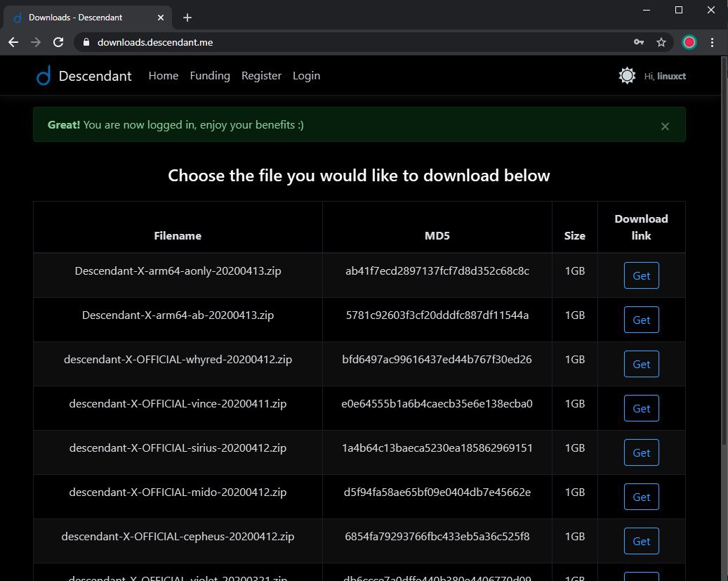The height and width of the screenshot is (581, 728).
Task: Maximize the browser window
Action: 679,10
